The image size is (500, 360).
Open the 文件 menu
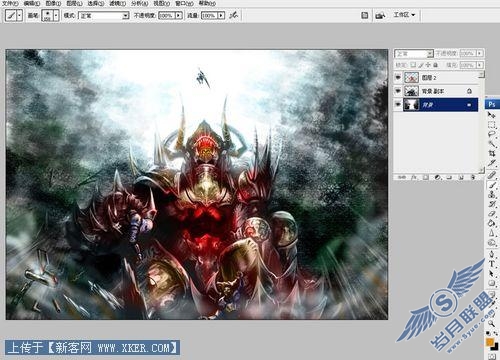pos(10,3)
